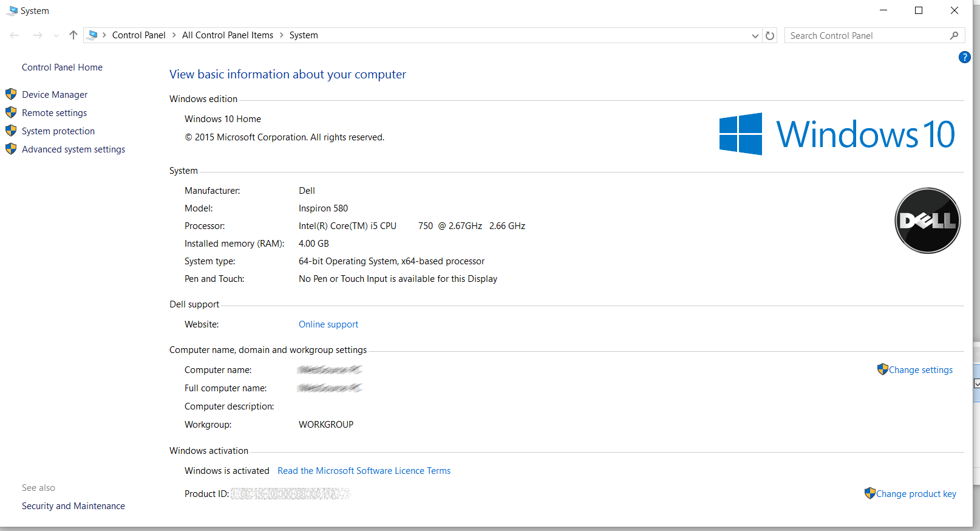Open Remote settings
Image resolution: width=980 pixels, height=531 pixels.
coord(55,113)
